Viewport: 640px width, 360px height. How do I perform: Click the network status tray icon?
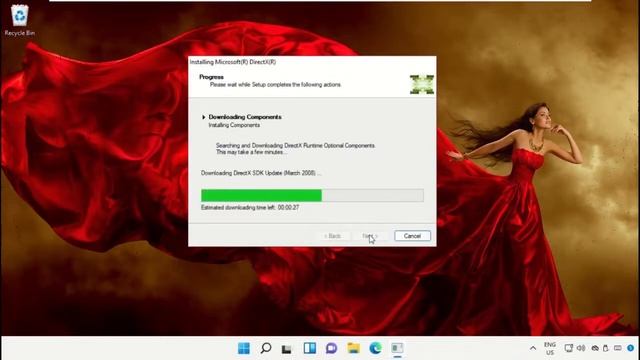pos(569,348)
